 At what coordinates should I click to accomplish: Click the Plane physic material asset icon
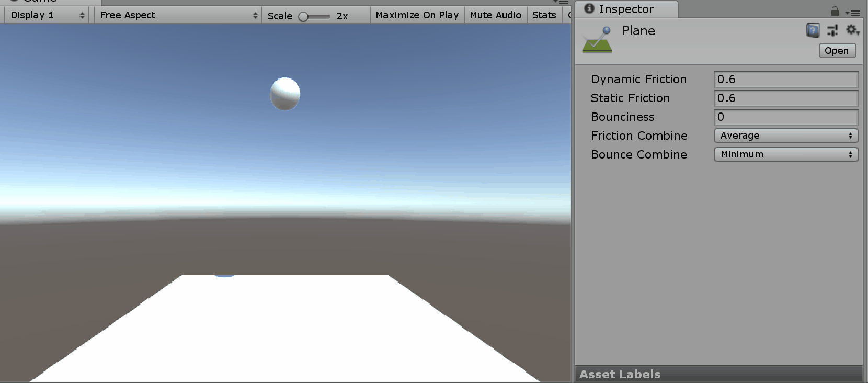coord(597,40)
